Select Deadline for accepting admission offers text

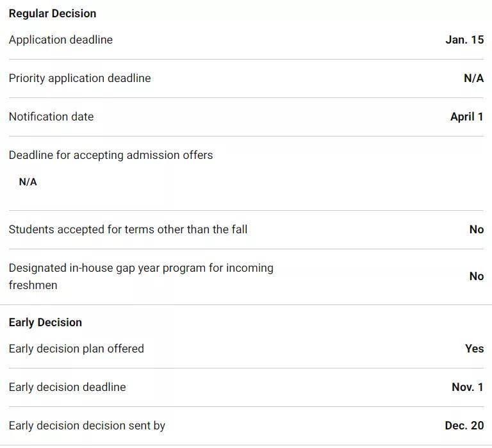click(x=111, y=155)
